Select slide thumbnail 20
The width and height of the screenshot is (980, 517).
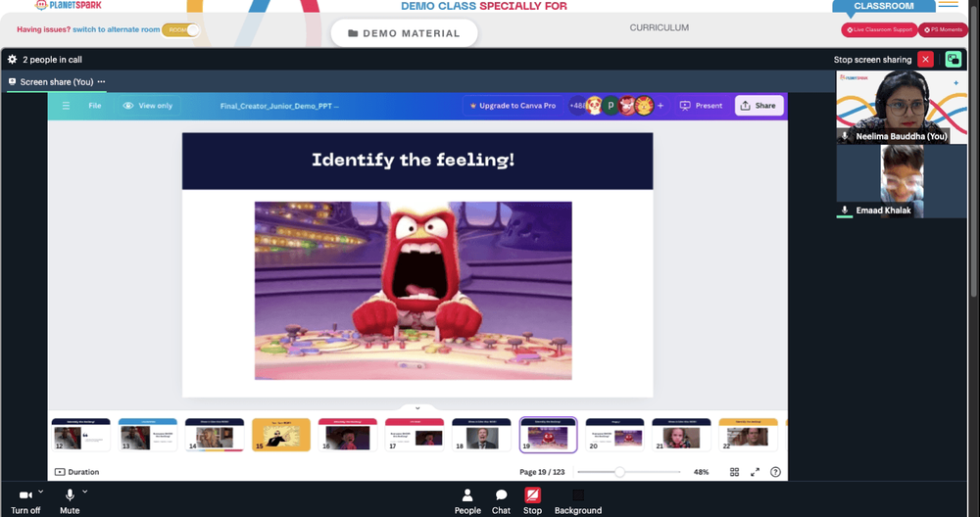click(x=615, y=435)
